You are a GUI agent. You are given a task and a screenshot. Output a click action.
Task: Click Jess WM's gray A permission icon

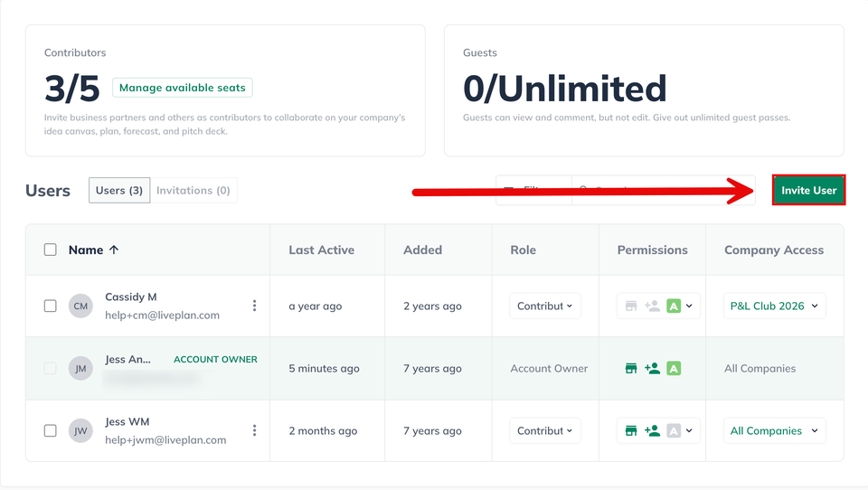pos(674,430)
